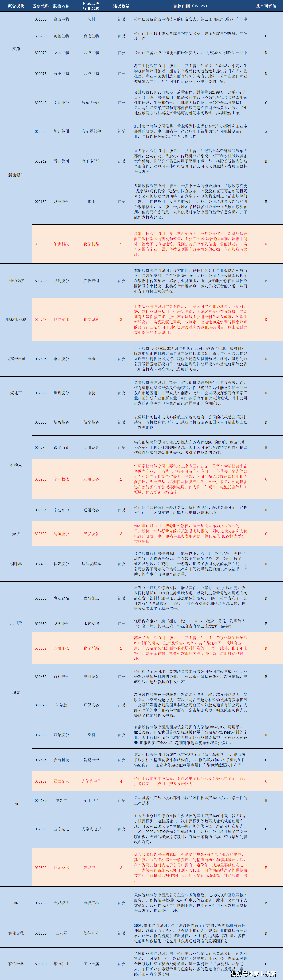The height and width of the screenshot is (980, 283).
Task: Select the 钠离子电池 sector cell
Action: [16, 359]
